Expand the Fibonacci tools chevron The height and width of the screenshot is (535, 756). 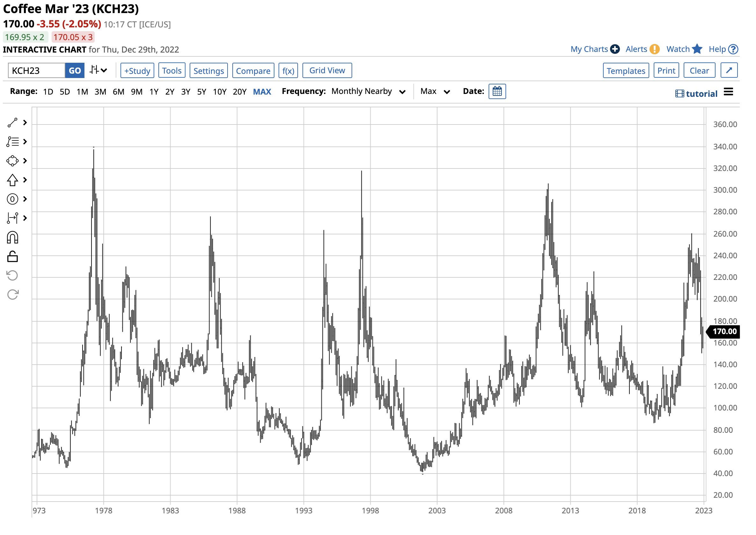pos(25,142)
